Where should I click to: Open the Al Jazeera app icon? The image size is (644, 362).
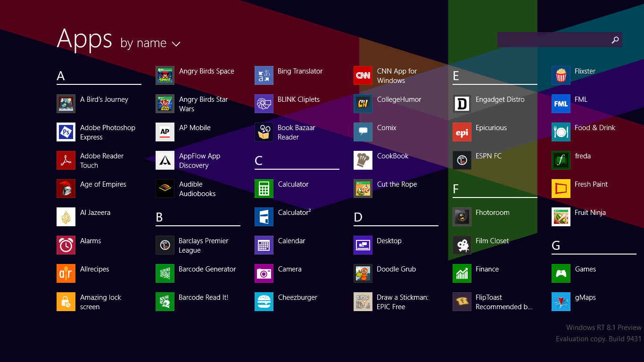pos(66,217)
